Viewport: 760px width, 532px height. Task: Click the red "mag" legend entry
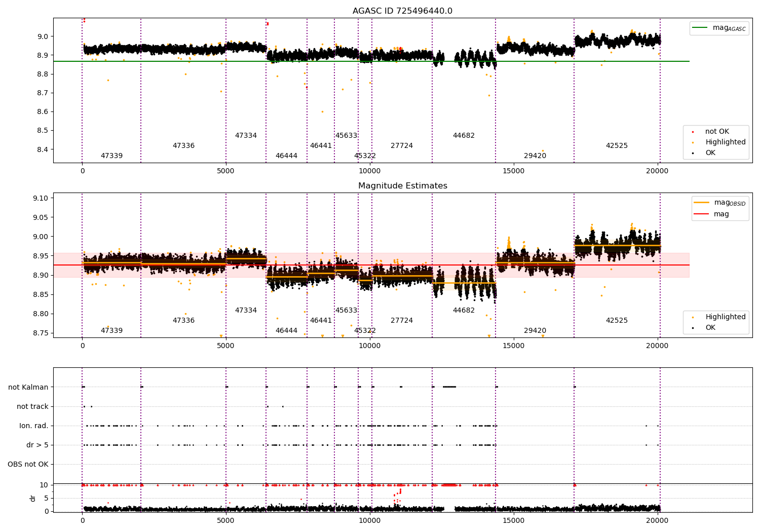tap(712, 214)
